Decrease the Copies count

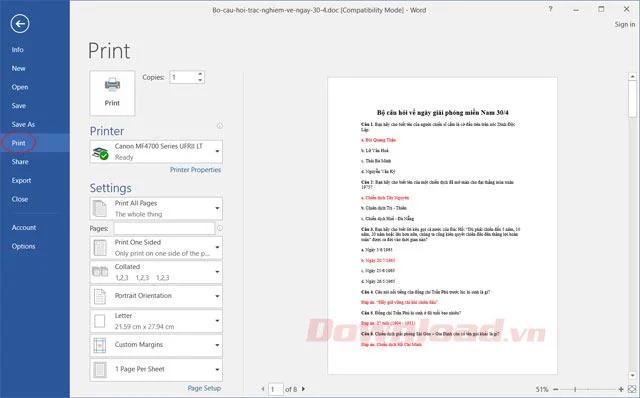click(200, 80)
